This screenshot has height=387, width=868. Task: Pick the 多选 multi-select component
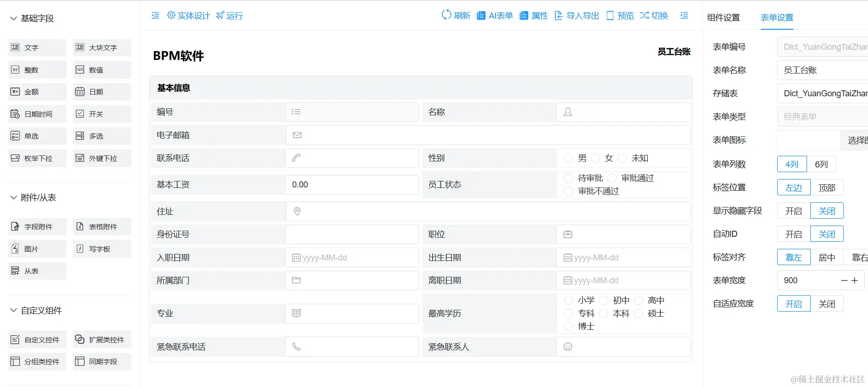(102, 136)
